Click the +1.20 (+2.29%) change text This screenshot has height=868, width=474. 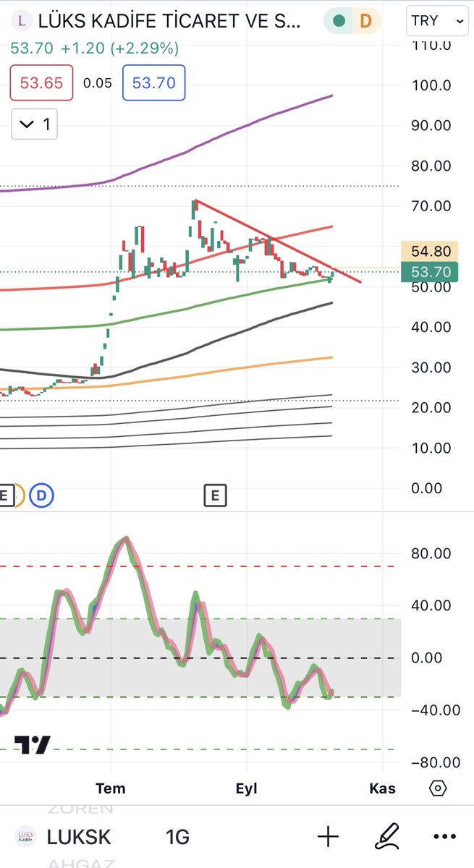(119, 48)
